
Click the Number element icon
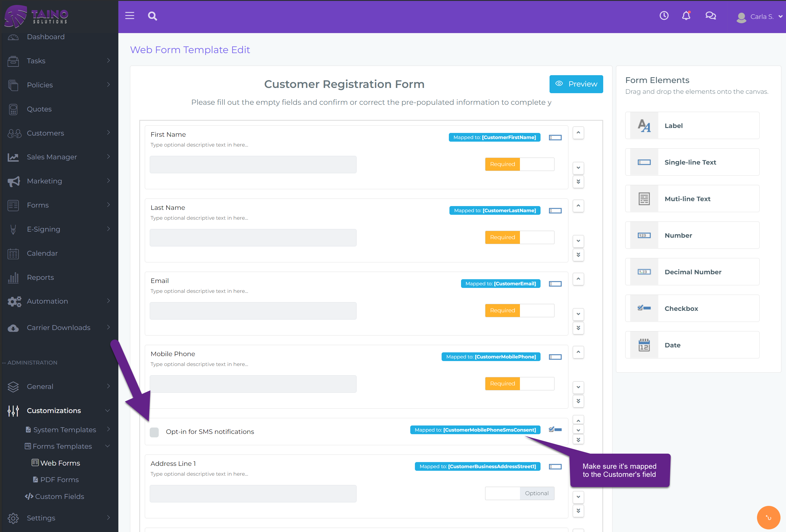tap(644, 235)
